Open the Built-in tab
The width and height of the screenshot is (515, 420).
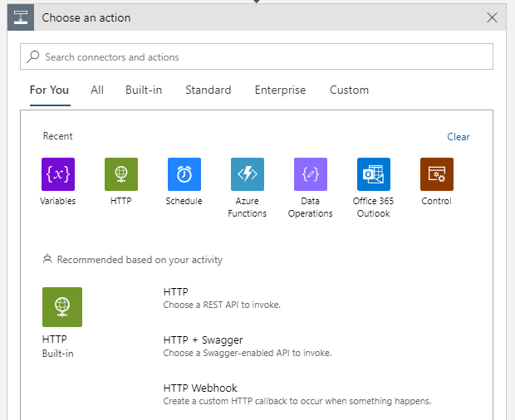coord(144,90)
